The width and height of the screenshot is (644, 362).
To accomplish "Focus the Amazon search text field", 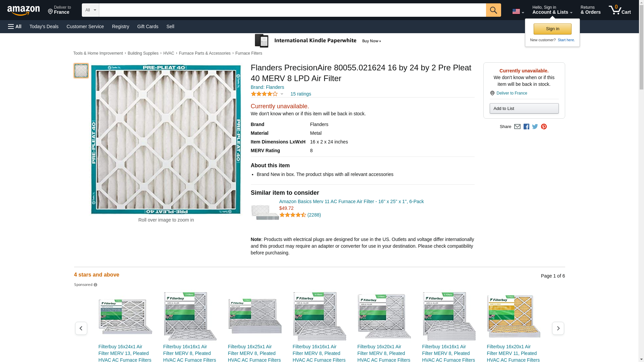I will (x=292, y=10).
